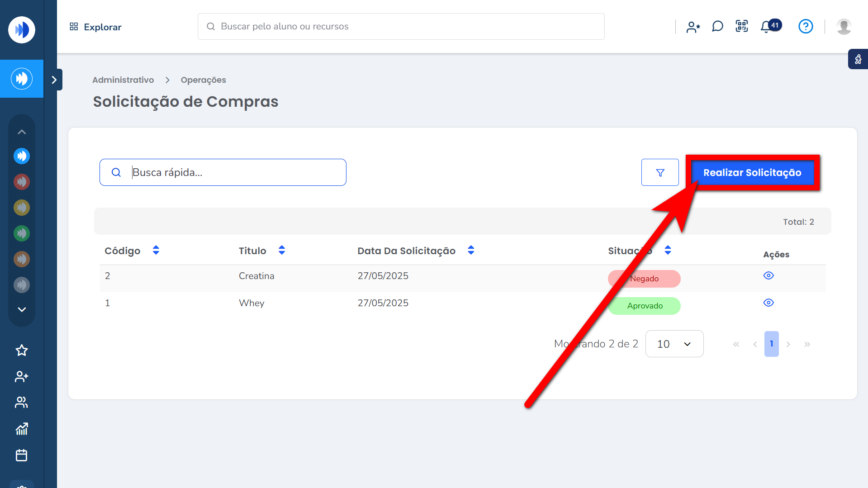
Task: Click the filter funnel button
Action: click(x=660, y=172)
